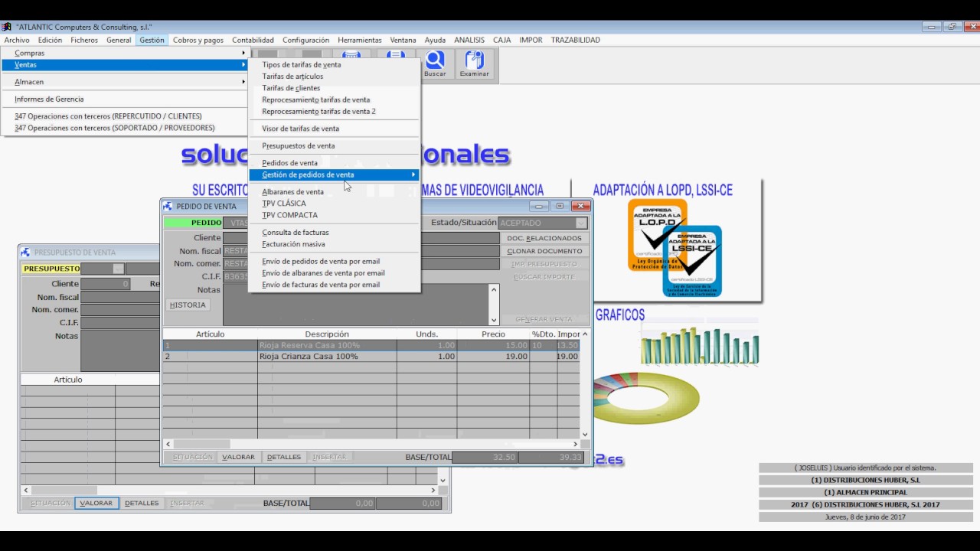Click the Notas text area in Pedido window
The width and height of the screenshot is (980, 551).
tap(355, 305)
